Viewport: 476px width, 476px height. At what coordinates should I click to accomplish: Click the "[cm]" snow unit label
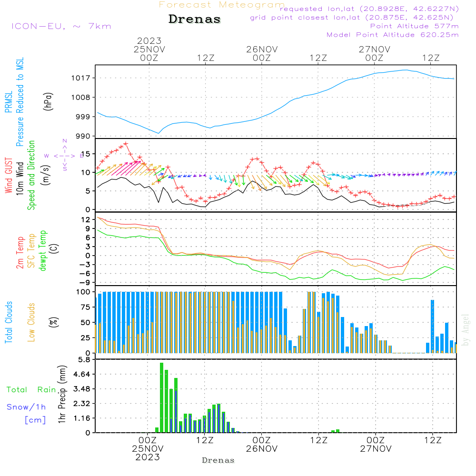click(36, 420)
